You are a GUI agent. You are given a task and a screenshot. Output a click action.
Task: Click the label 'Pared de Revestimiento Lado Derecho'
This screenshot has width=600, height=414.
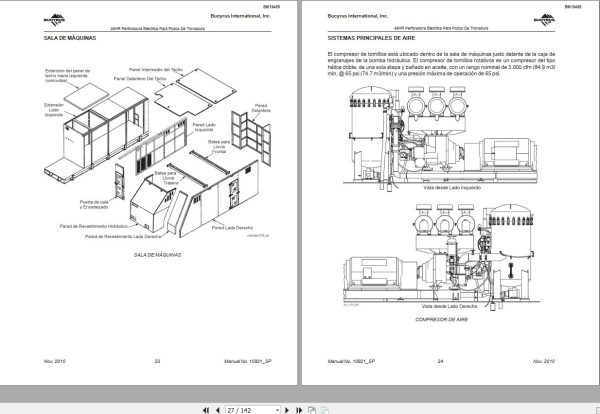pos(123,236)
